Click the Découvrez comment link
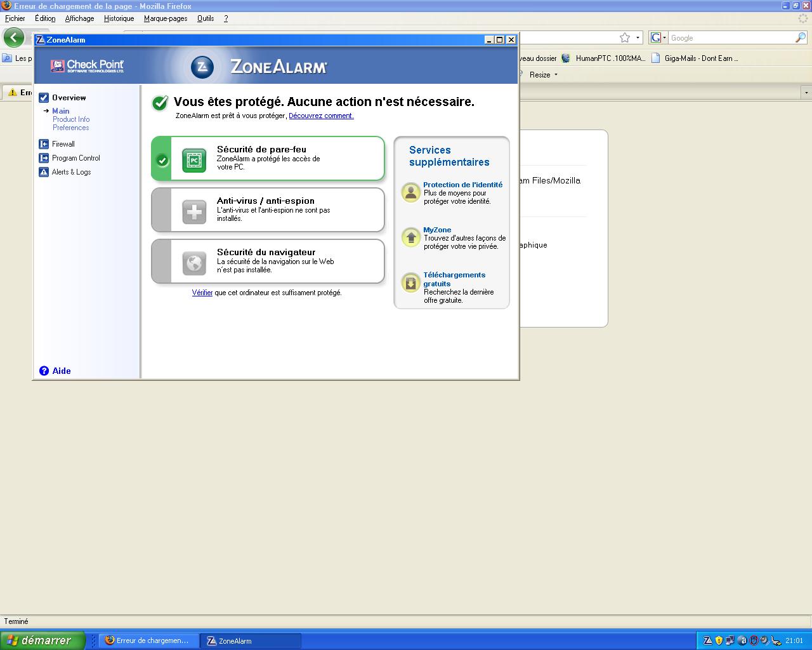This screenshot has width=812, height=650. (321, 116)
